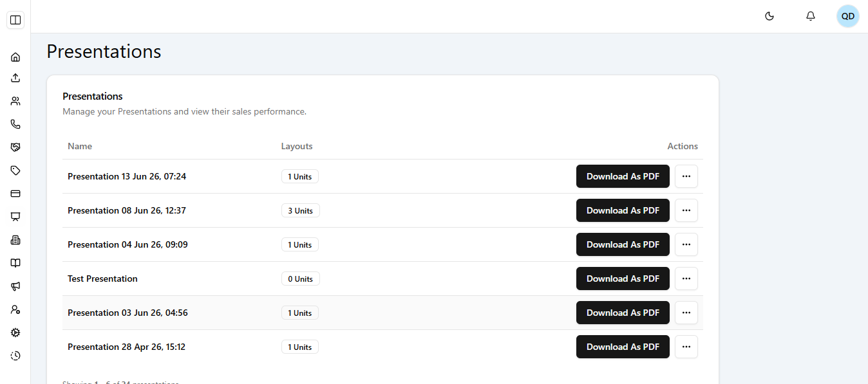
Task: Open the QD user avatar menu
Action: coord(848,16)
